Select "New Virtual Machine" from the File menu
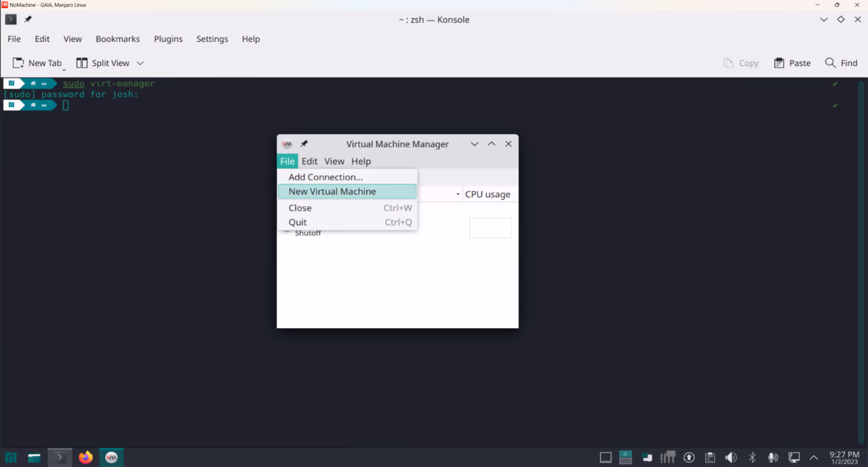Image resolution: width=868 pixels, height=467 pixels. click(x=332, y=191)
